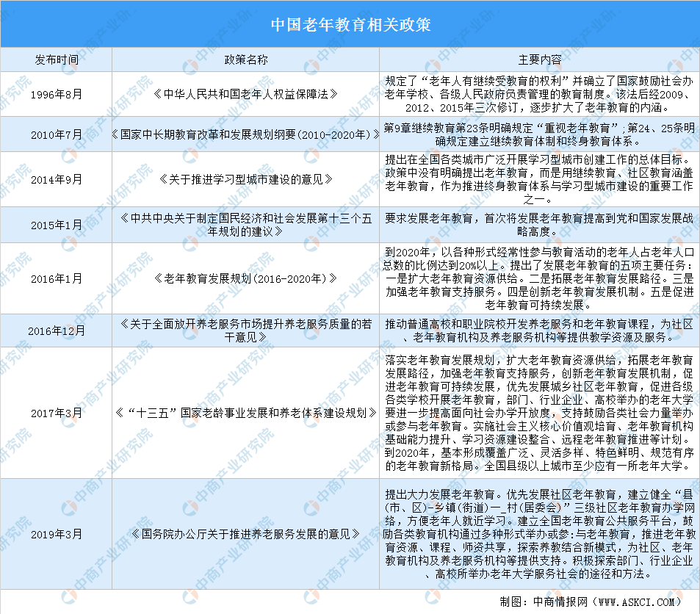Click the 2016年12月 date cell
700x614 pixels.
coord(57,331)
